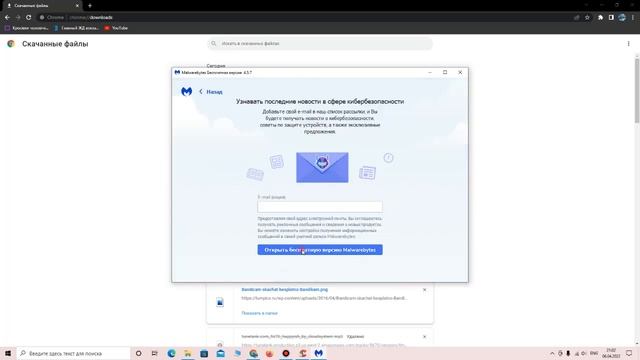This screenshot has height=360, width=640.
Task: Close the 'Скачанные файлы' tab
Action: pyautogui.click(x=77, y=6)
